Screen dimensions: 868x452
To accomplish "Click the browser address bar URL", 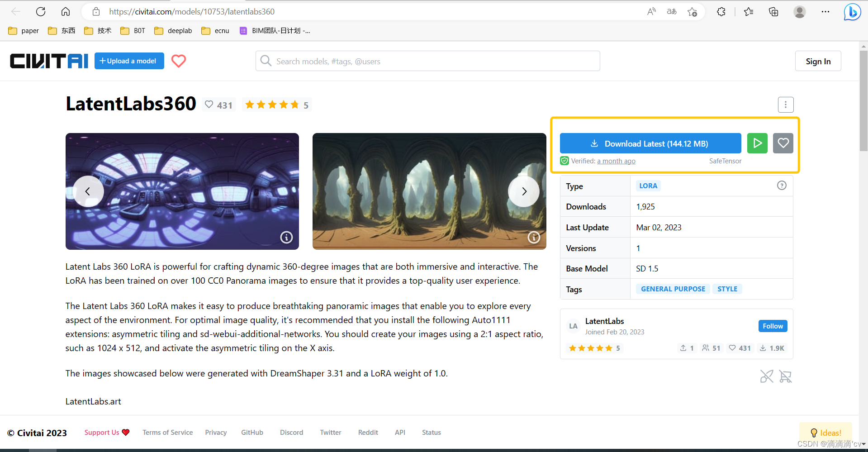I will (x=192, y=12).
